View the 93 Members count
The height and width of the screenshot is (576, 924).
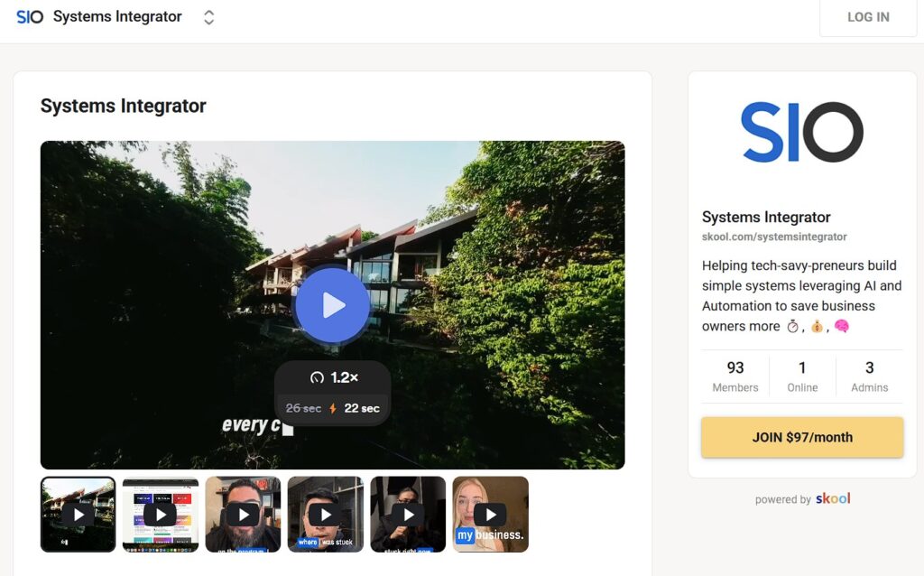click(x=735, y=376)
